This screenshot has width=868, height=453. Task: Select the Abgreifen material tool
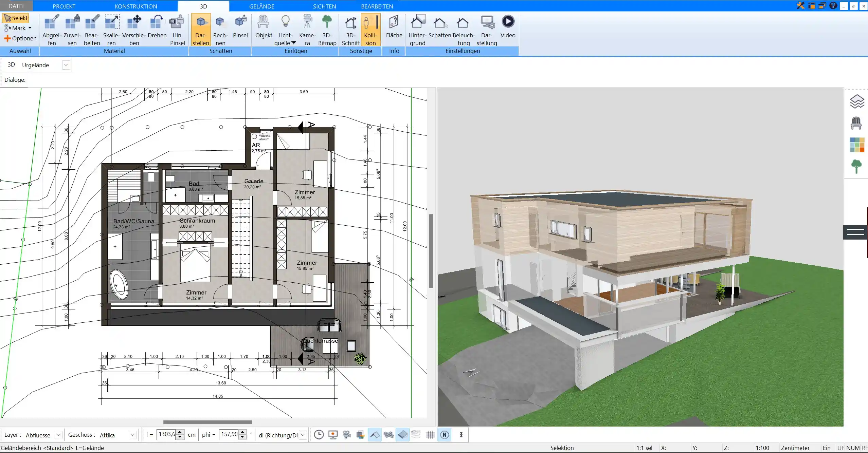click(x=52, y=30)
